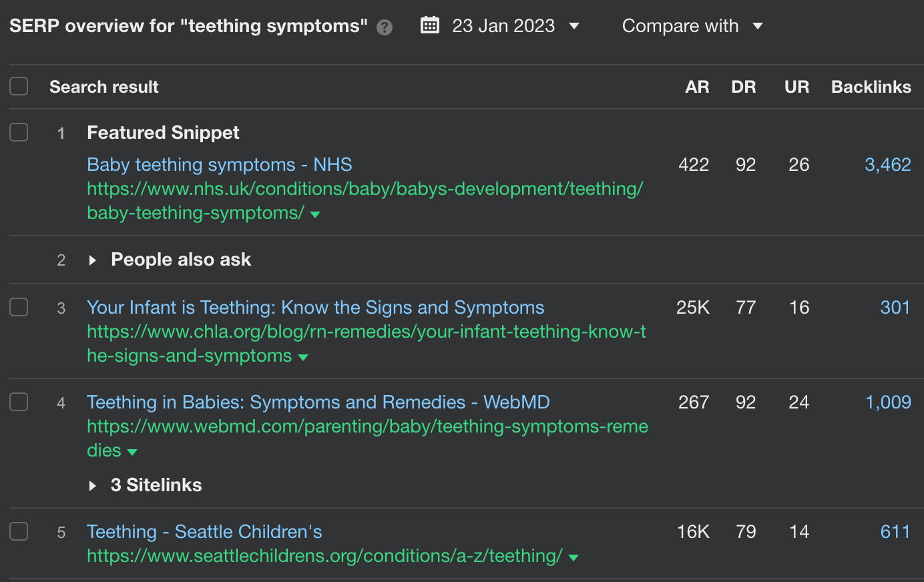Expand the People also ask section
The image size is (924, 582).
(x=93, y=260)
